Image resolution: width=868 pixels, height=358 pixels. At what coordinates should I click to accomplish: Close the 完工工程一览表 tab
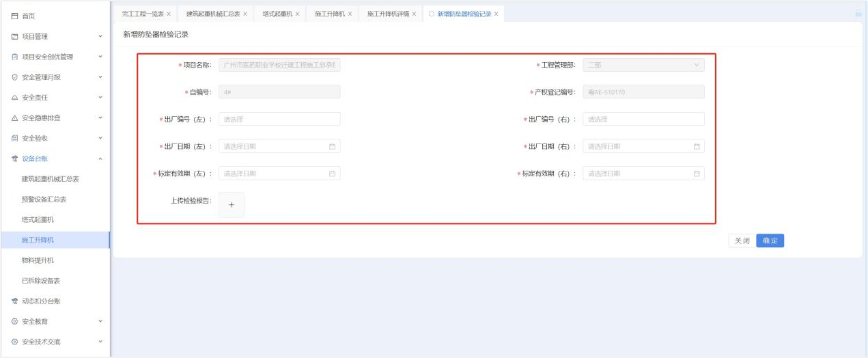[x=169, y=14]
